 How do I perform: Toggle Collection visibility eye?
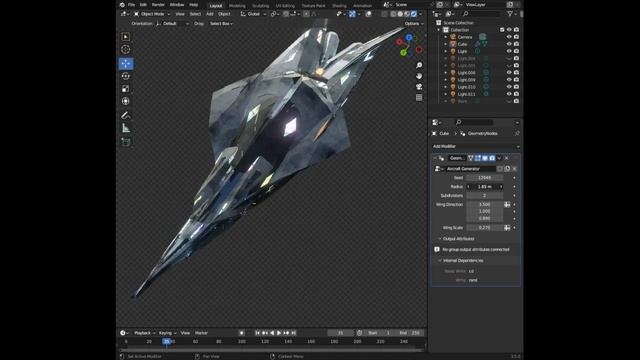(x=509, y=30)
